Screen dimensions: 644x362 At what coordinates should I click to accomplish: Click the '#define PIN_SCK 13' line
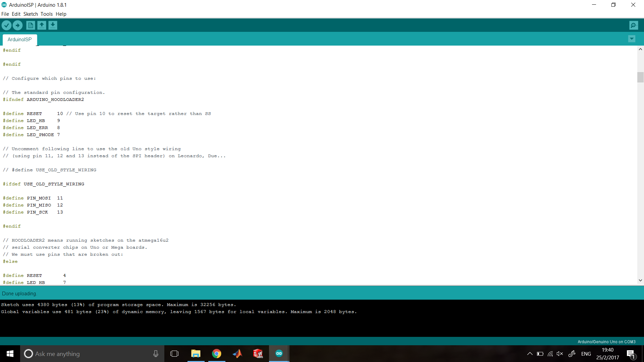[x=33, y=212]
